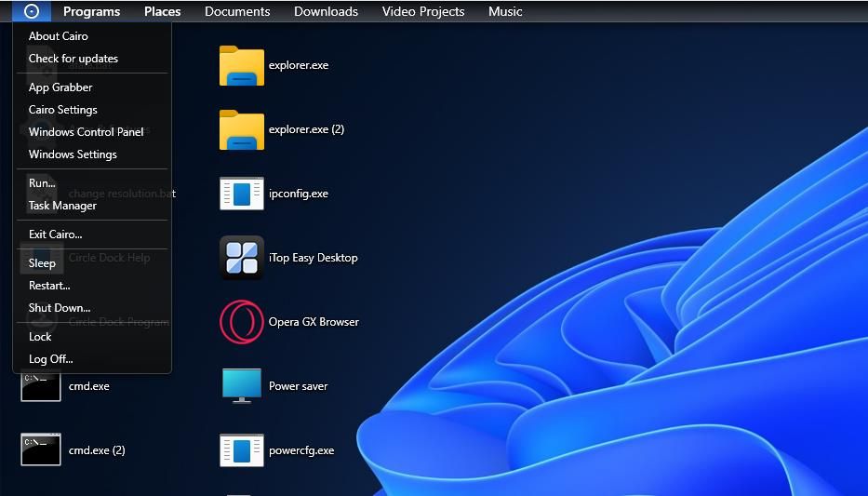This screenshot has width=868, height=496.
Task: Select the cmd.exe terminal icon
Action: [40, 386]
